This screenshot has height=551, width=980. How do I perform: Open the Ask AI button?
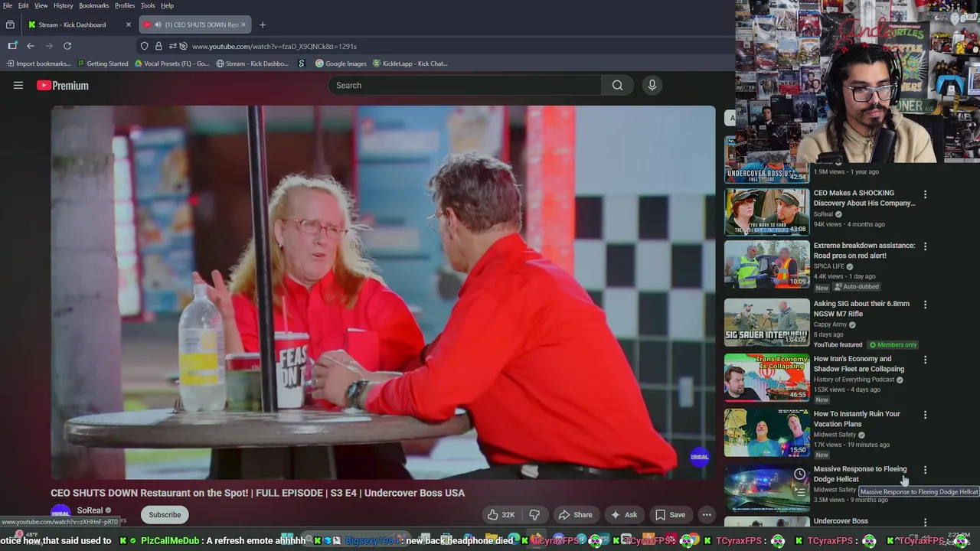(x=623, y=515)
